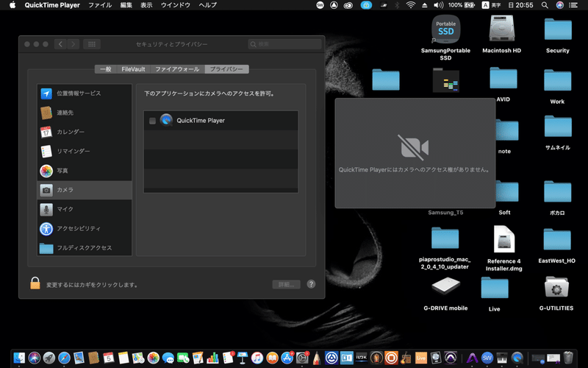Open Notification Center from menu bar
This screenshot has height=368, width=588.
click(573, 5)
